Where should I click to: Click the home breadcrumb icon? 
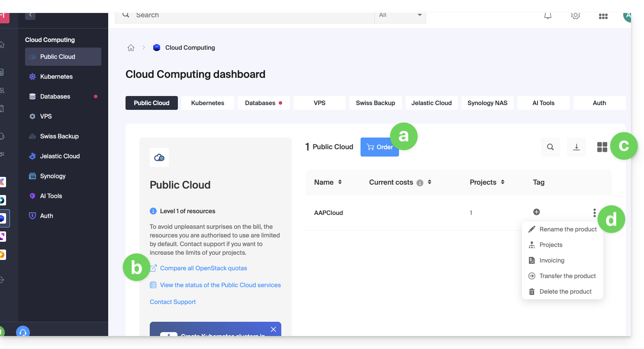pyautogui.click(x=131, y=48)
